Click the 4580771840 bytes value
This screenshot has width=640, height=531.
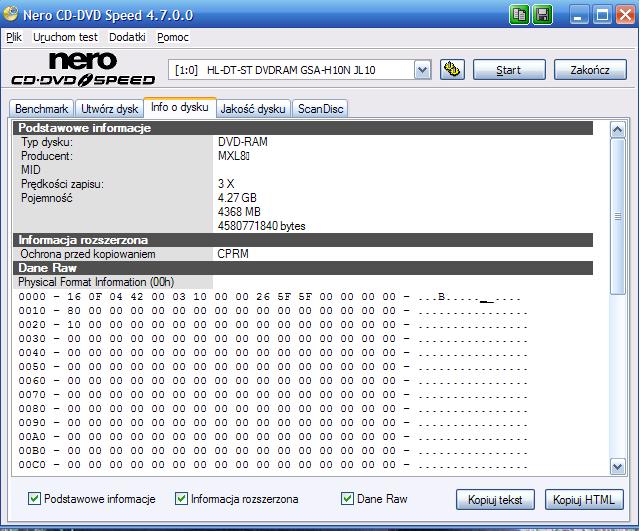pos(262,226)
